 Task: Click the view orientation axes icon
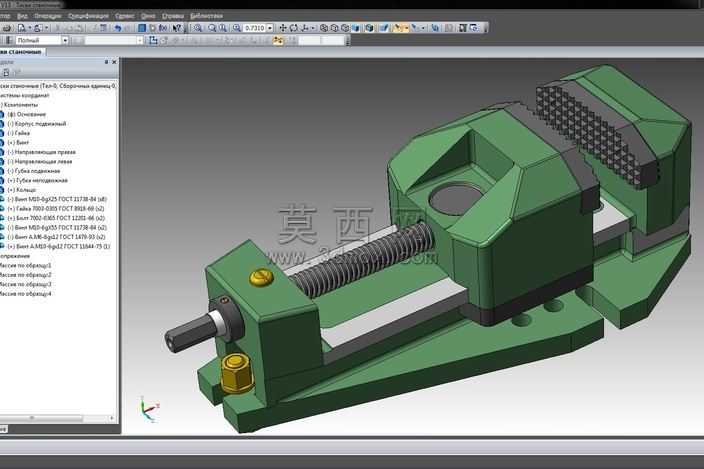[x=305, y=28]
